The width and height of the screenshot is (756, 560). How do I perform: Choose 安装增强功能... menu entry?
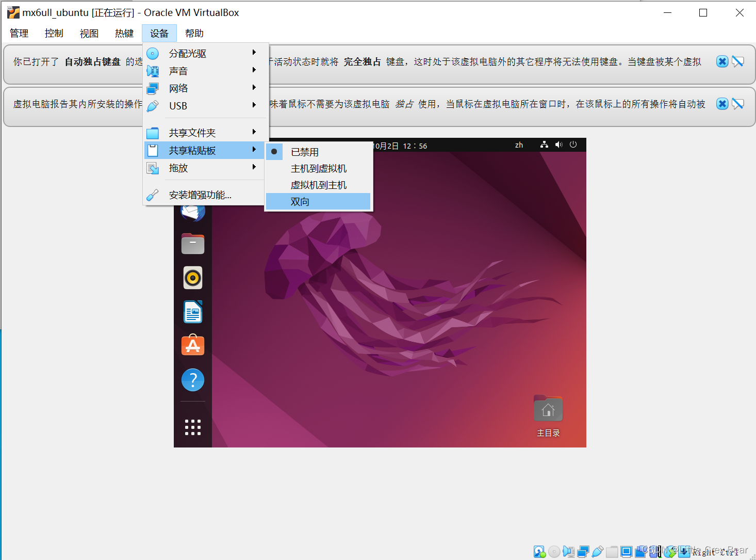coord(204,195)
